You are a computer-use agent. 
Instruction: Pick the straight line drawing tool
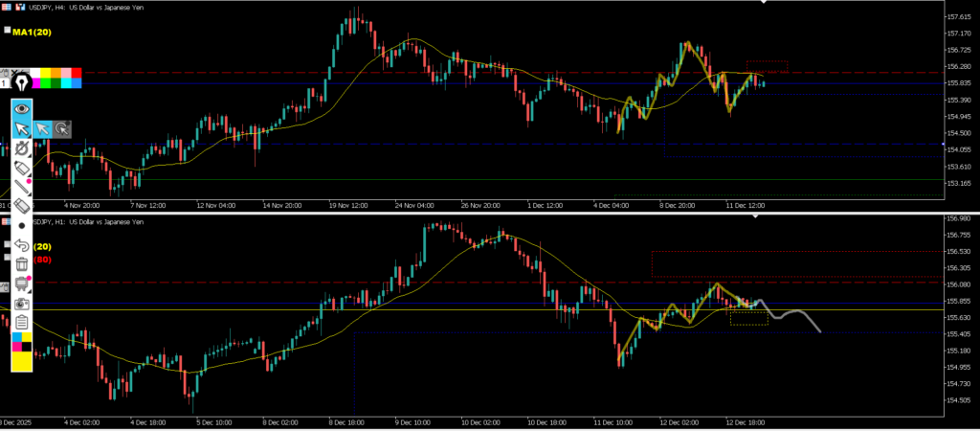[21, 188]
